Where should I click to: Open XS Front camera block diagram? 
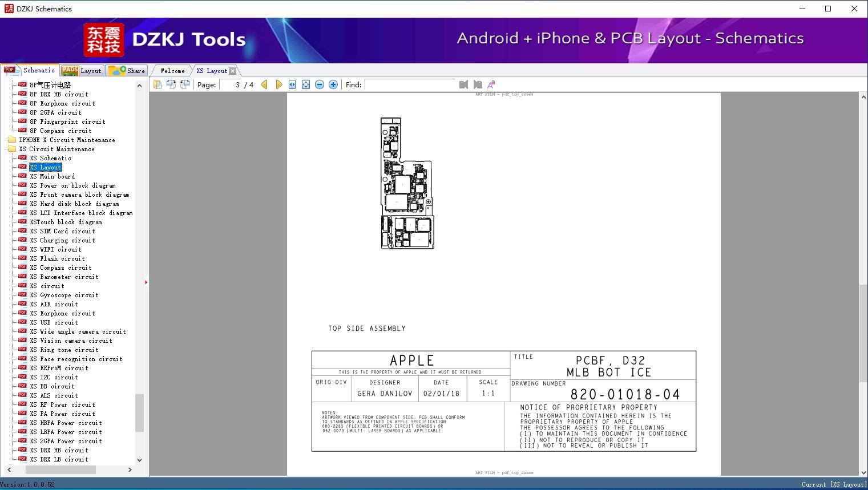tap(79, 195)
